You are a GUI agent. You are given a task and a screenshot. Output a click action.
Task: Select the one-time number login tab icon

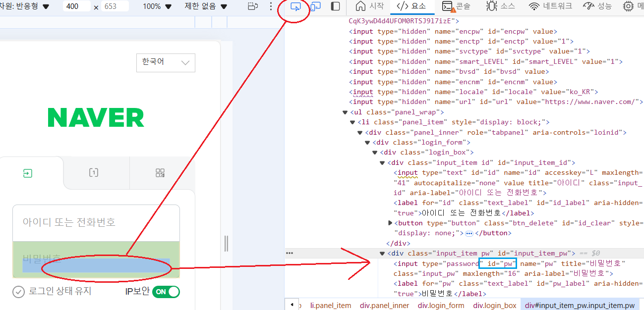pos(94,173)
